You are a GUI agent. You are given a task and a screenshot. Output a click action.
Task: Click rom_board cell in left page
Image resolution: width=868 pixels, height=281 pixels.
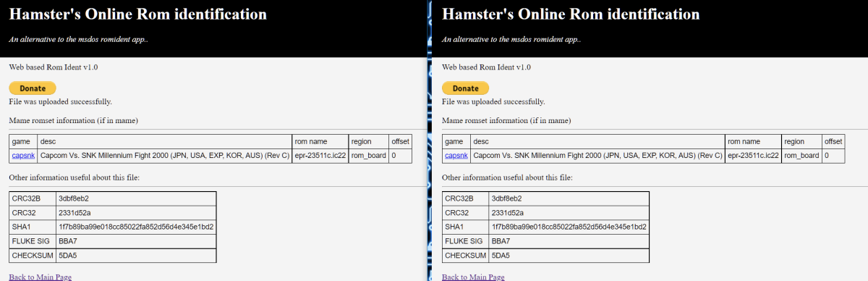[368, 156]
